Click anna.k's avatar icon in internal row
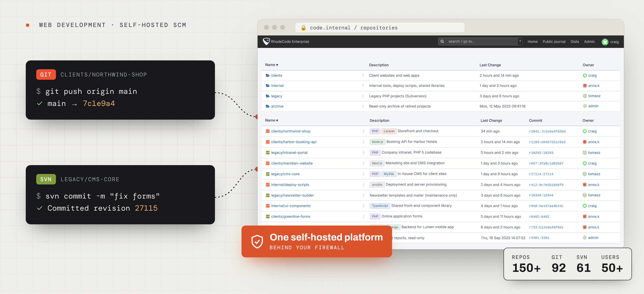The width and height of the screenshot is (644, 294). tap(585, 86)
